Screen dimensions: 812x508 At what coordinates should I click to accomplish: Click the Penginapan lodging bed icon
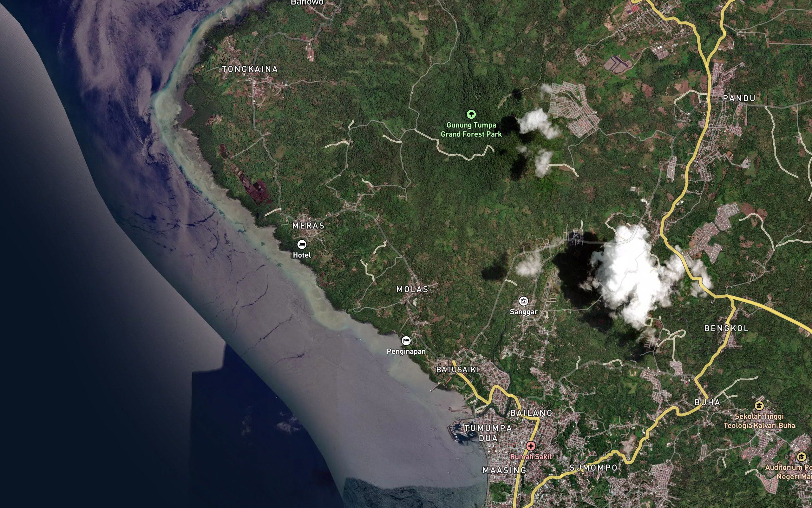pyautogui.click(x=406, y=341)
